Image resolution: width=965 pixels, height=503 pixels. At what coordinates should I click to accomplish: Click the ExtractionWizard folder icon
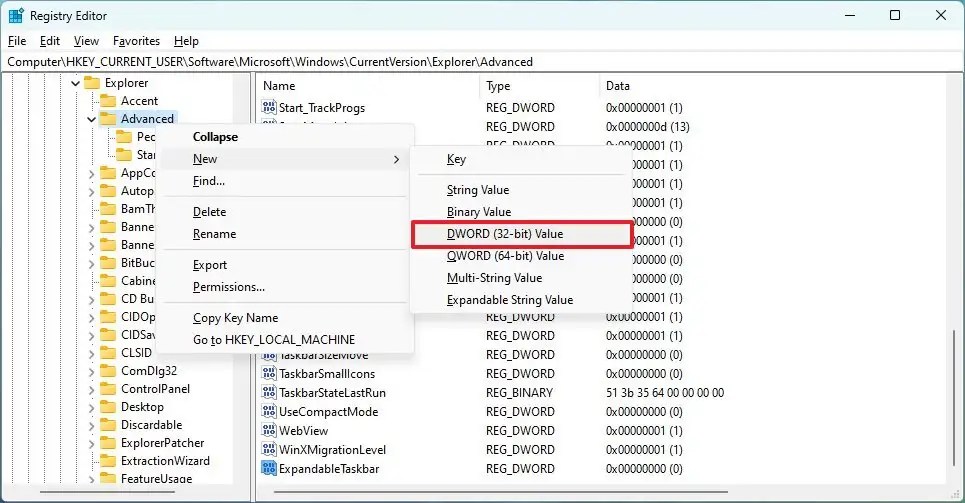[108, 461]
